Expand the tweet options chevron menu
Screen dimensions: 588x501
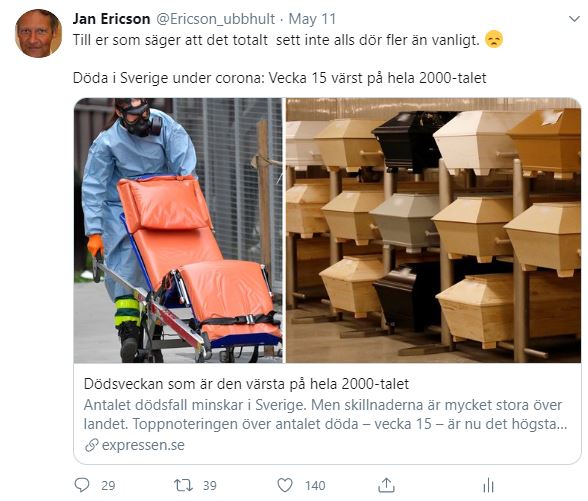coord(574,19)
